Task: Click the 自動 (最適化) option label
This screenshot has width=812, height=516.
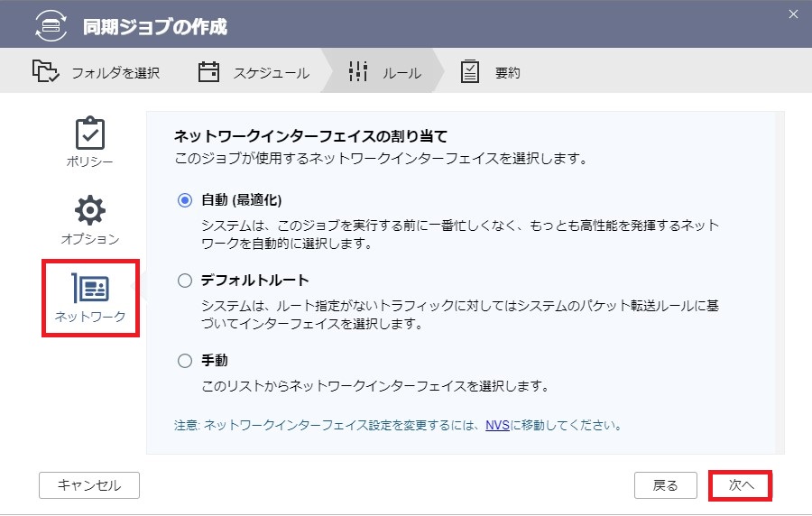Action: [241, 200]
